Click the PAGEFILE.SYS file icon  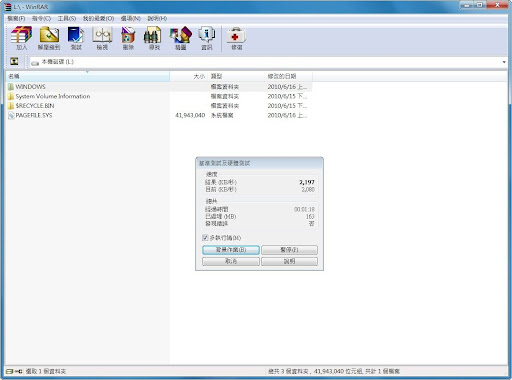click(x=11, y=115)
